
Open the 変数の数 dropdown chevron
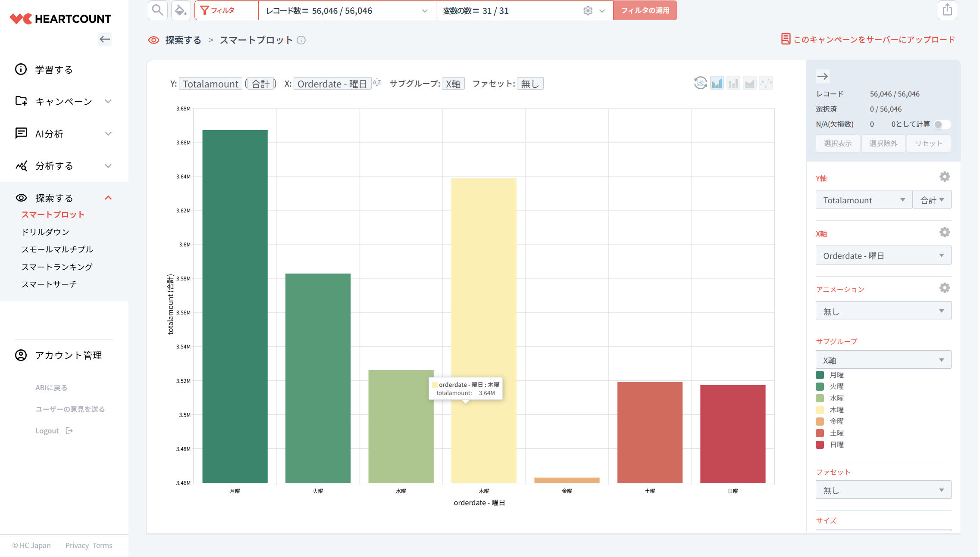pos(602,11)
